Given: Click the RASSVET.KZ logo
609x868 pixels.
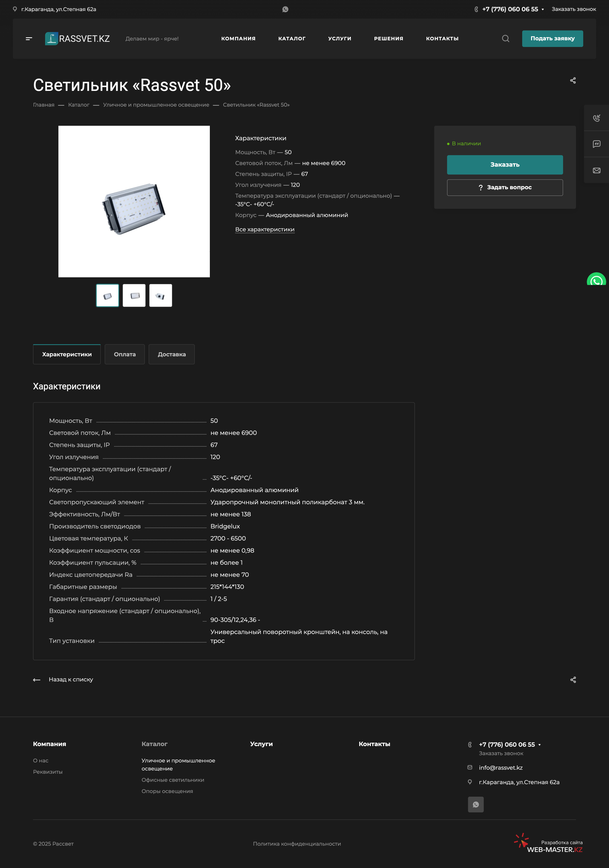Looking at the screenshot, I should (78, 39).
